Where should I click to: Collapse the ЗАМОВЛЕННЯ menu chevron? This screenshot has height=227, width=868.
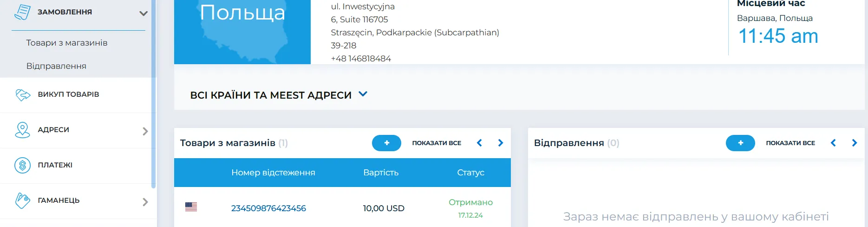coord(144,13)
